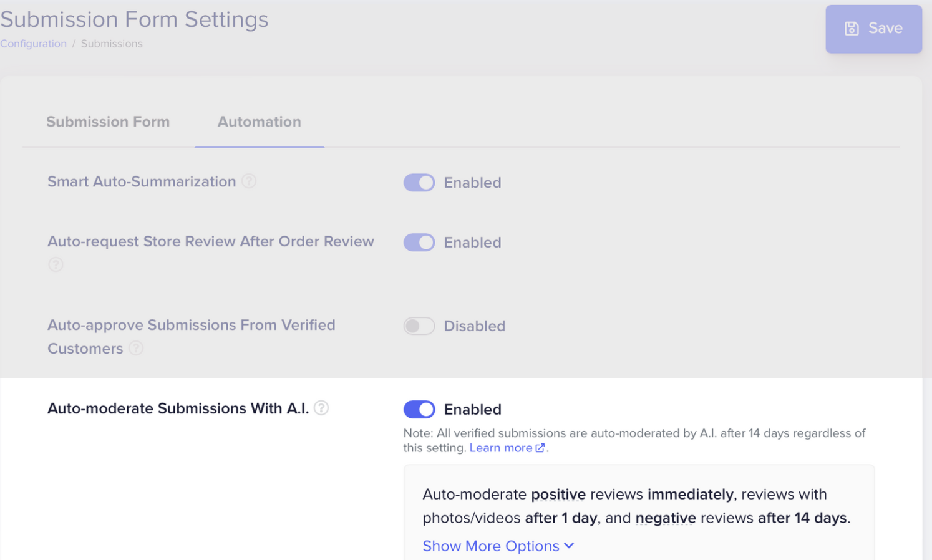
Task: Navigate to Configuration via the breadcrumb
Action: coord(33,43)
